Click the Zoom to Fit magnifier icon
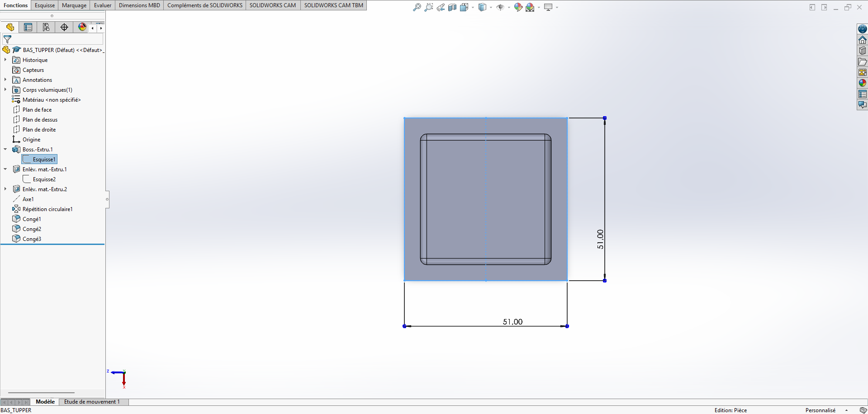Screen dimensions: 868x414 tap(417, 7)
